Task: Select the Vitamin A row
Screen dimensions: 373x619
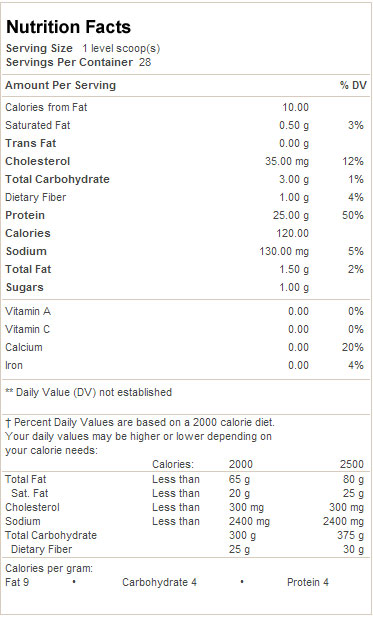Action: [x=186, y=311]
